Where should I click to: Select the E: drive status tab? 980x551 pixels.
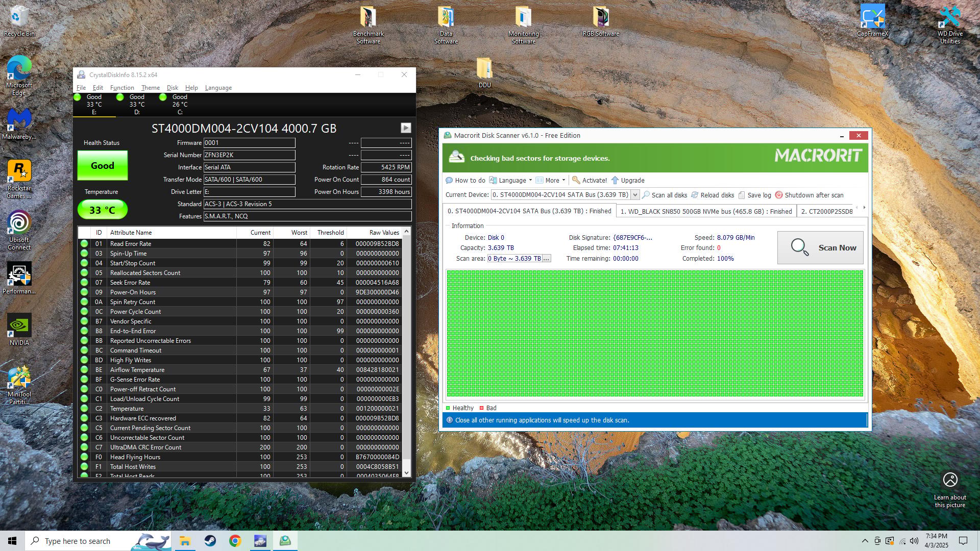pos(94,105)
